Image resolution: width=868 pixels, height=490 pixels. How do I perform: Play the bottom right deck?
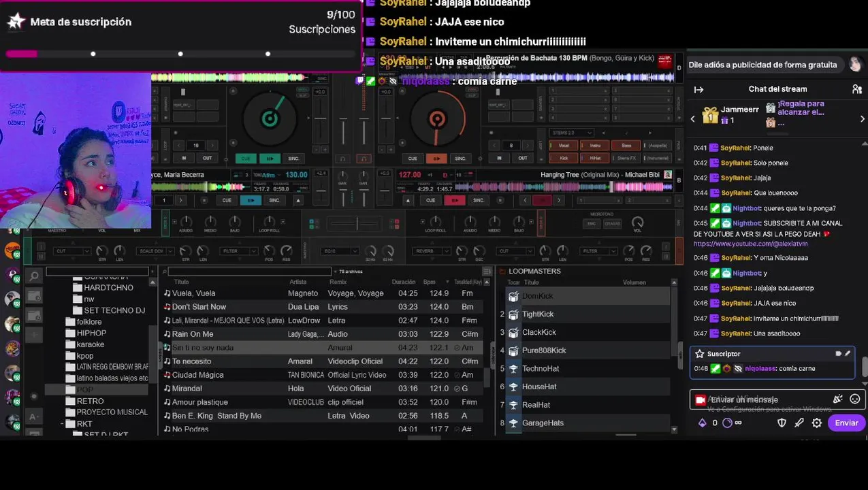tap(454, 200)
